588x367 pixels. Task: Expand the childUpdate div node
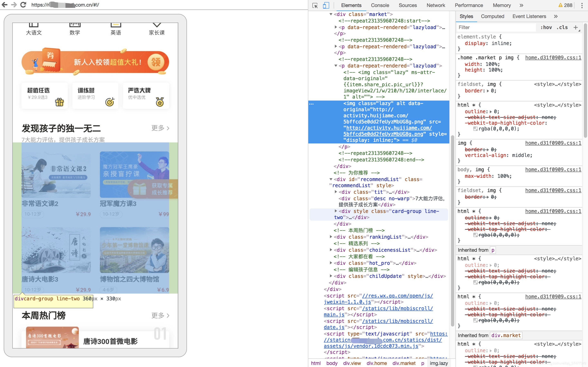coord(331,276)
